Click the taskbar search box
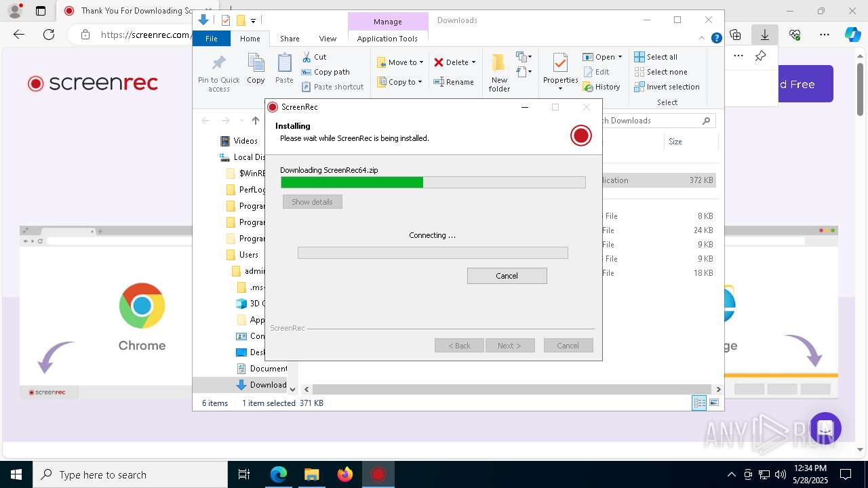Viewport: 868px width, 488px height. 130,474
